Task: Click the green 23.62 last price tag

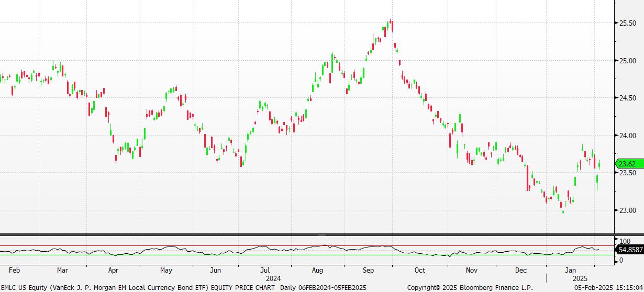Action: pos(628,163)
